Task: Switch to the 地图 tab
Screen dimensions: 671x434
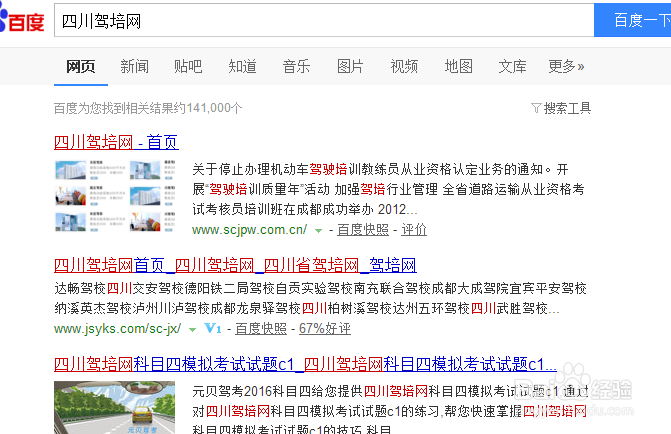Action: pos(458,66)
